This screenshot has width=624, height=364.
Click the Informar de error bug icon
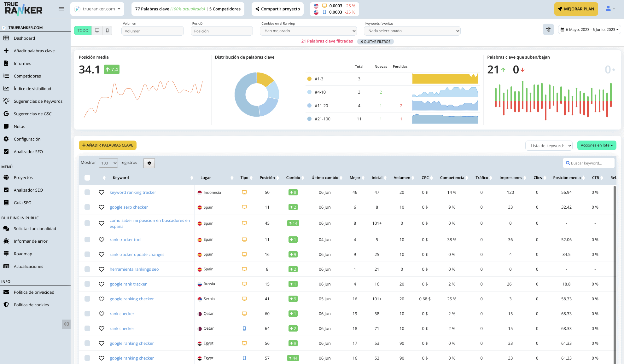tap(6, 241)
